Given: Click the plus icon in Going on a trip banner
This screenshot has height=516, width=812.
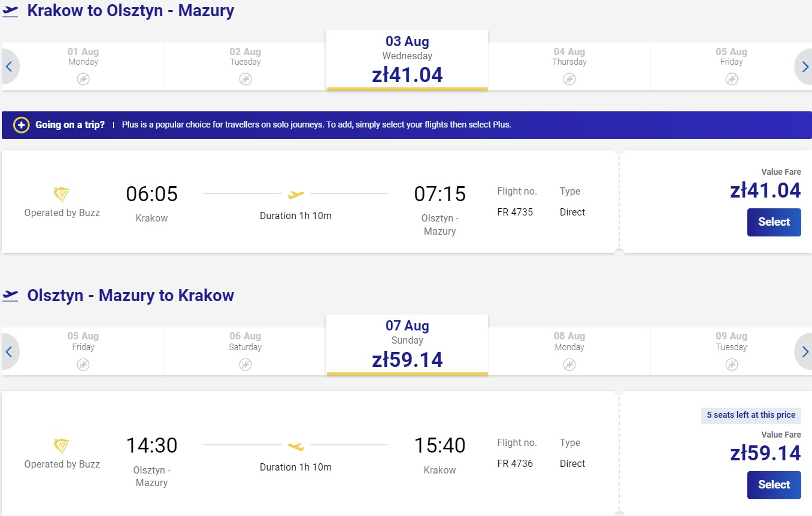Looking at the screenshot, I should [22, 125].
